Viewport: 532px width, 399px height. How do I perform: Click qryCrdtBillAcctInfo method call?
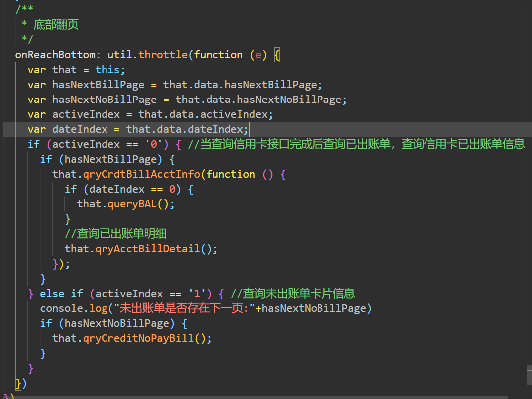point(142,174)
